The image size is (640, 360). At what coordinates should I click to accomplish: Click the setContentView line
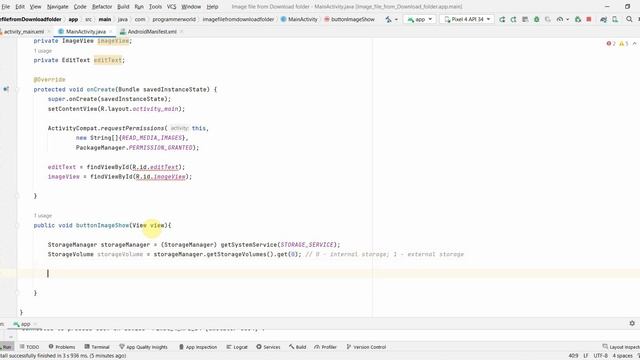(116, 109)
